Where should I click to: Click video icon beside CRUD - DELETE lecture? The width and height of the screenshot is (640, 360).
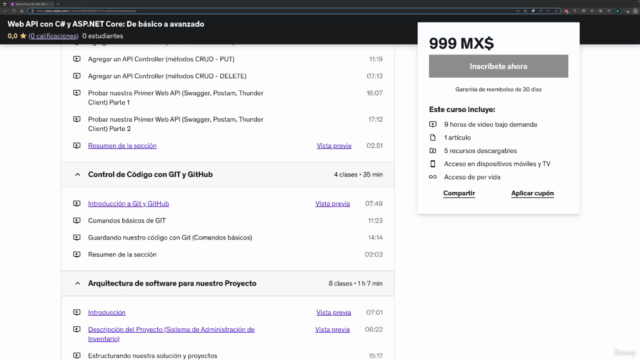point(77,76)
